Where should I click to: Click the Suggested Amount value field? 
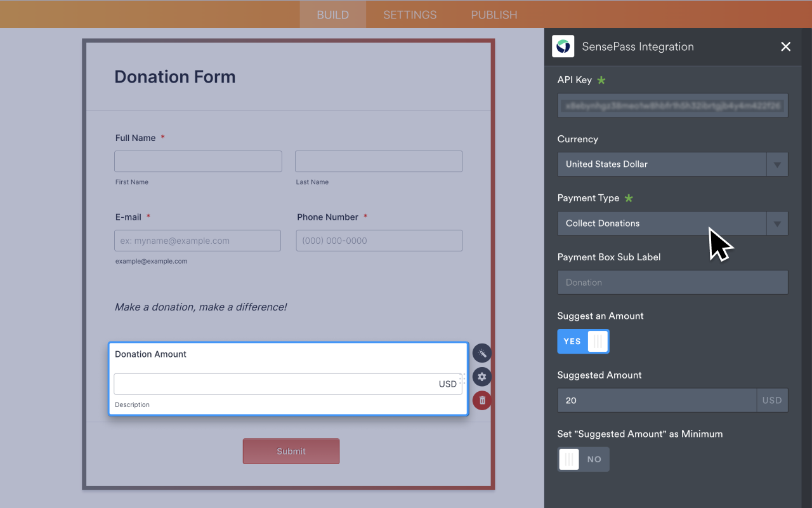657,400
